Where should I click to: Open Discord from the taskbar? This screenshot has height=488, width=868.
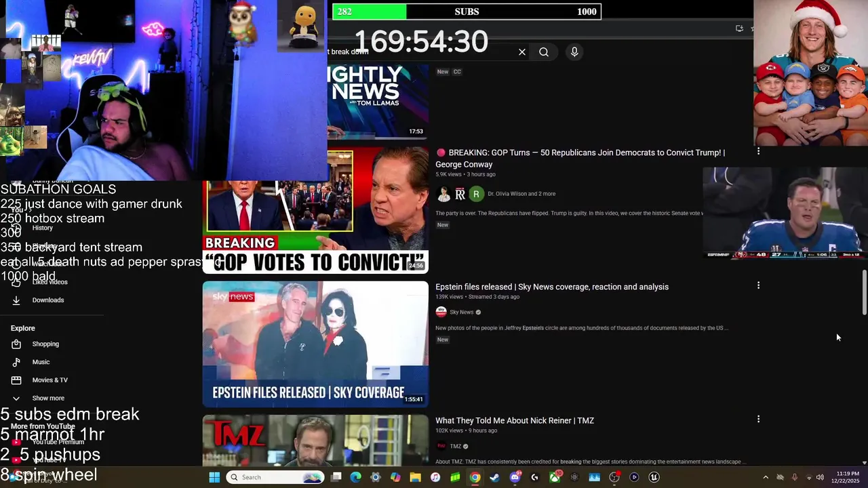click(515, 477)
